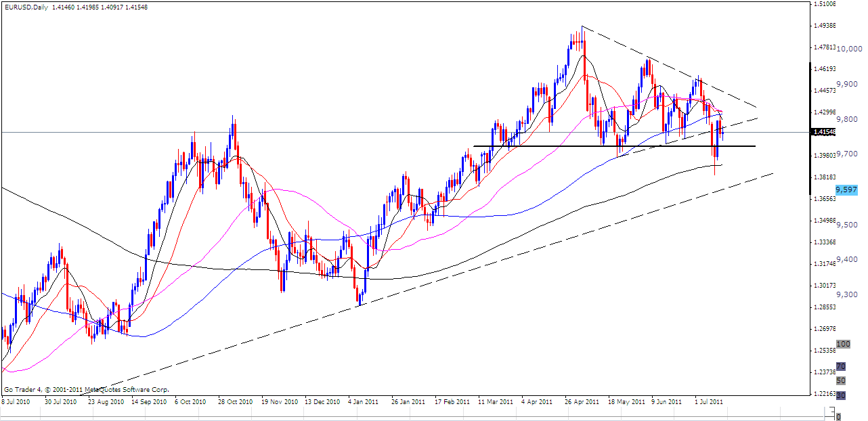Click the 70 level box
The image size is (868, 421).
(x=841, y=367)
